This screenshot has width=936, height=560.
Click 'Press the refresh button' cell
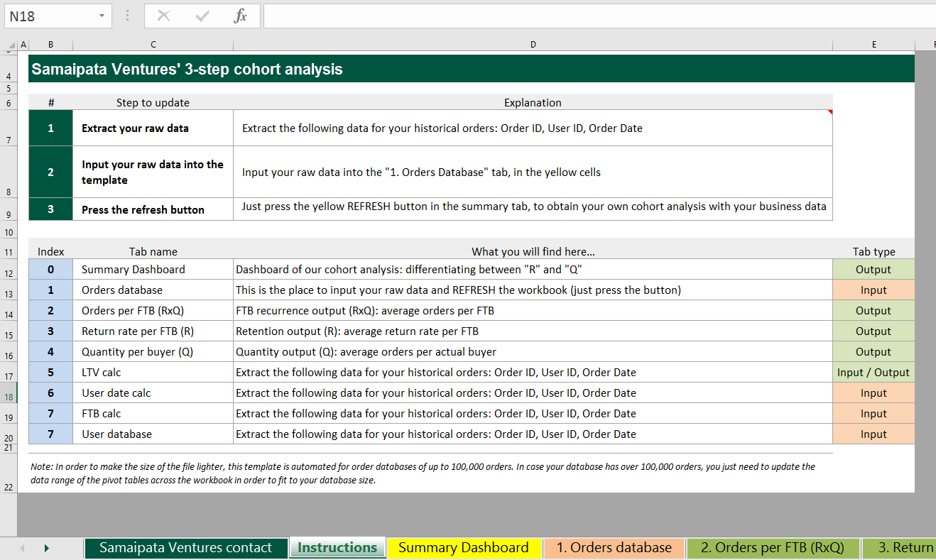point(153,209)
